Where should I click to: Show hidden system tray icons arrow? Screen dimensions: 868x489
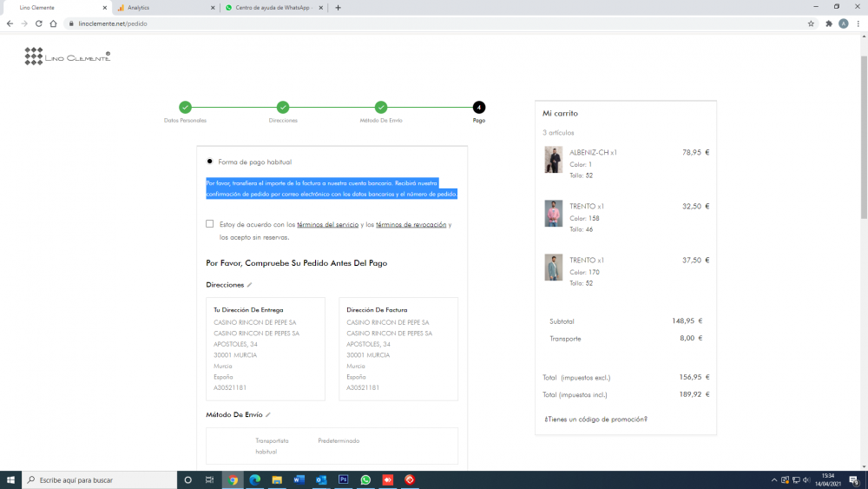774,479
